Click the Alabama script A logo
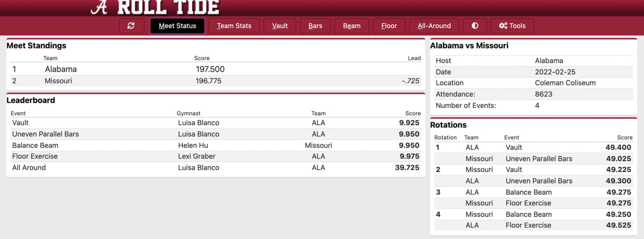The height and width of the screenshot is (239, 644). [x=99, y=7]
